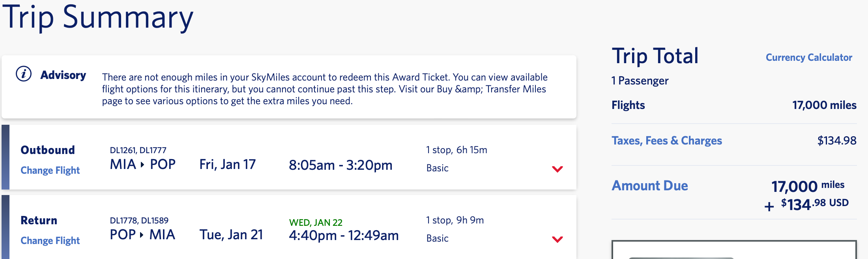The image size is (868, 259).
Task: Select outbound flight numbers DL1261, DL1777
Action: tap(138, 150)
